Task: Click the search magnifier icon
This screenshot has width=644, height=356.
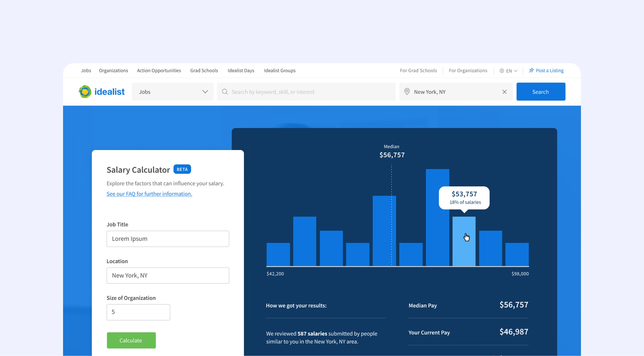Action: click(225, 92)
